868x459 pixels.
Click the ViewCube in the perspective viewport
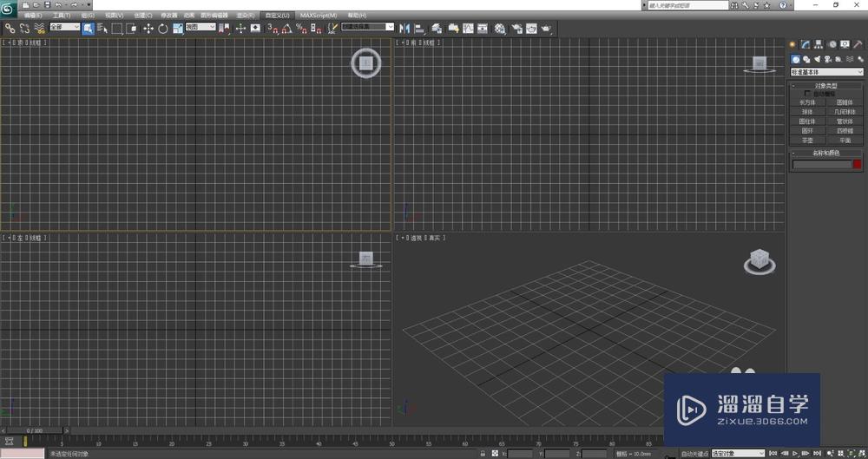(x=759, y=259)
